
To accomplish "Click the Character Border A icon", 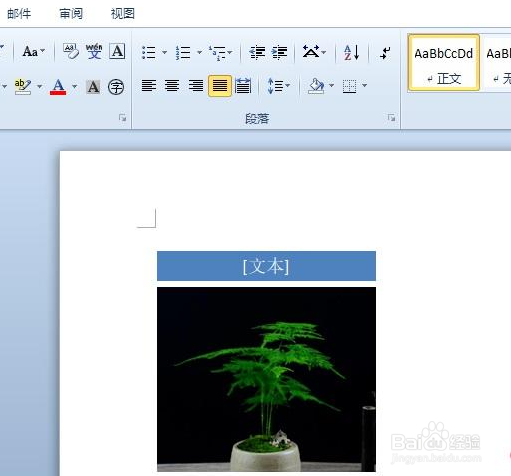I will click(x=117, y=51).
